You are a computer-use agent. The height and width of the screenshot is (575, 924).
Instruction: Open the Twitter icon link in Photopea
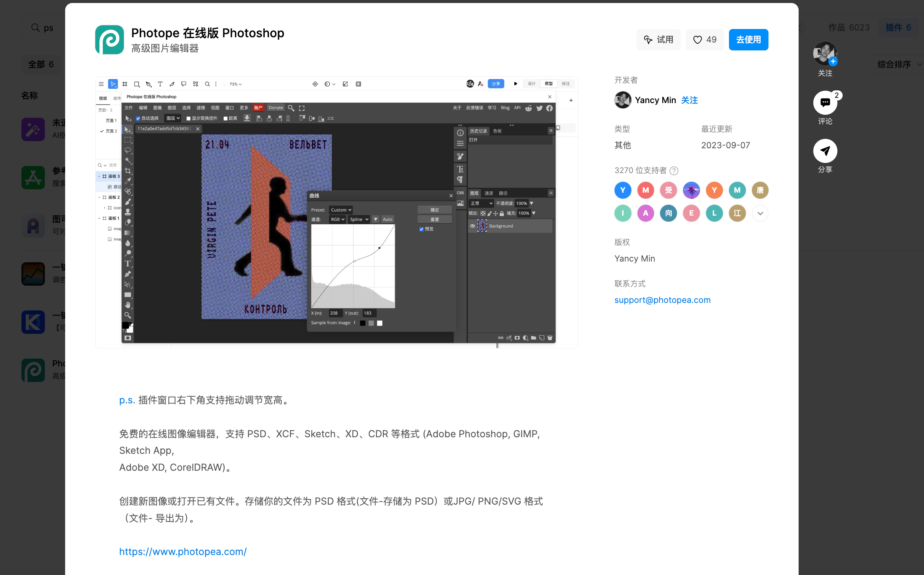[540, 108]
